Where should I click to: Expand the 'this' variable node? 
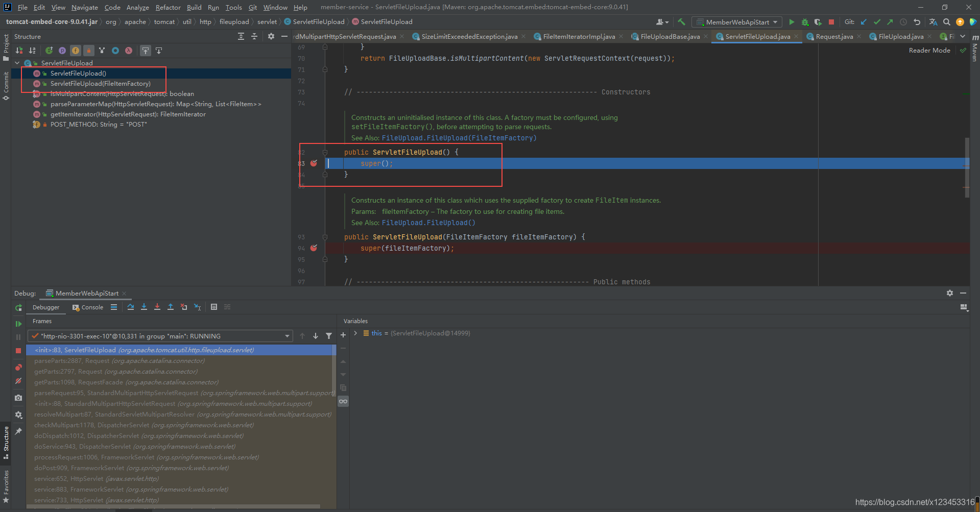coord(355,333)
